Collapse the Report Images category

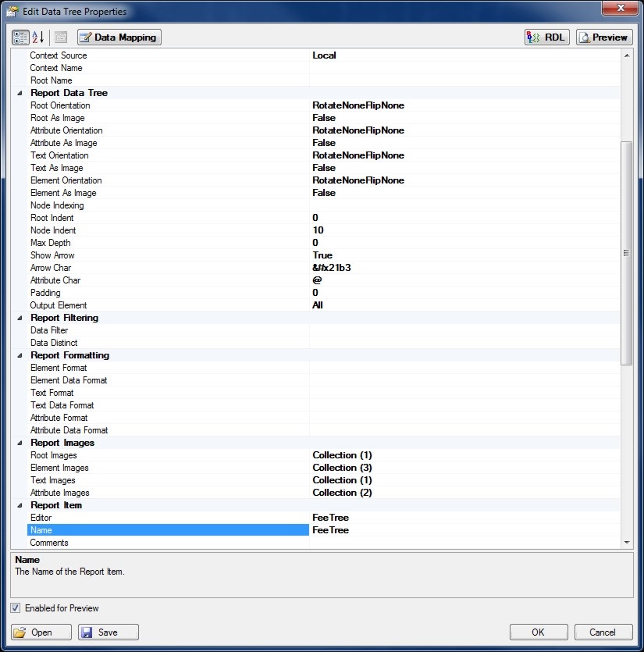[20, 443]
